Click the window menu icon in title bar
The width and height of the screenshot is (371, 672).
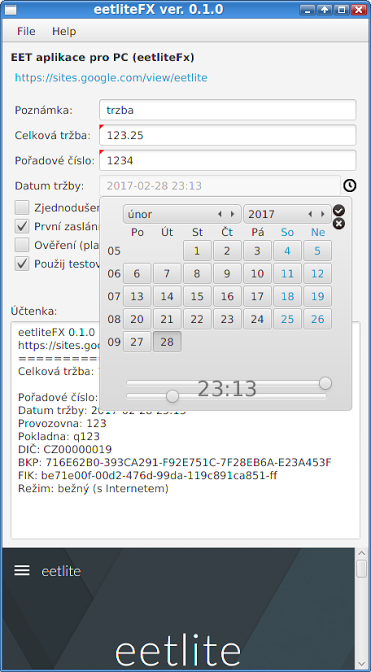coord(10,9)
